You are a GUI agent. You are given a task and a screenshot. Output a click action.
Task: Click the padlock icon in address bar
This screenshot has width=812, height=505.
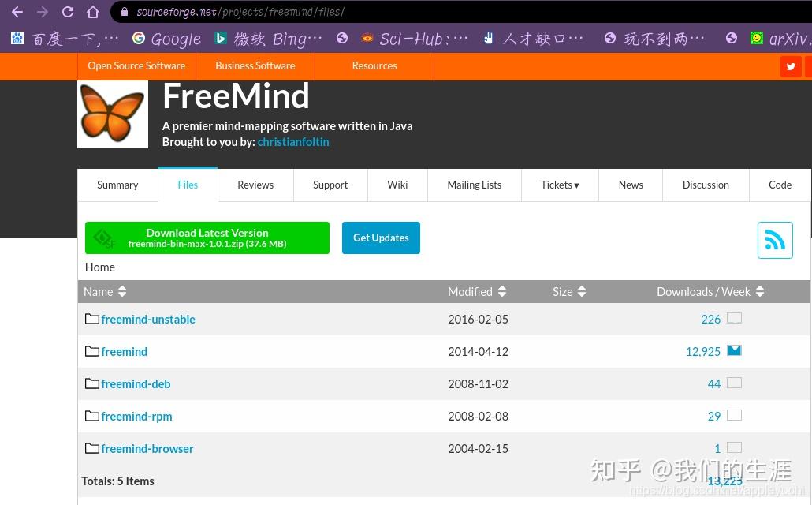125,12
